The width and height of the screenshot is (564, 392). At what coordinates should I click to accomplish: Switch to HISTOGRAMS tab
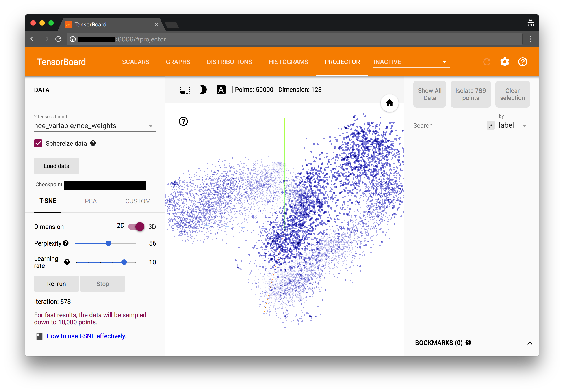288,62
